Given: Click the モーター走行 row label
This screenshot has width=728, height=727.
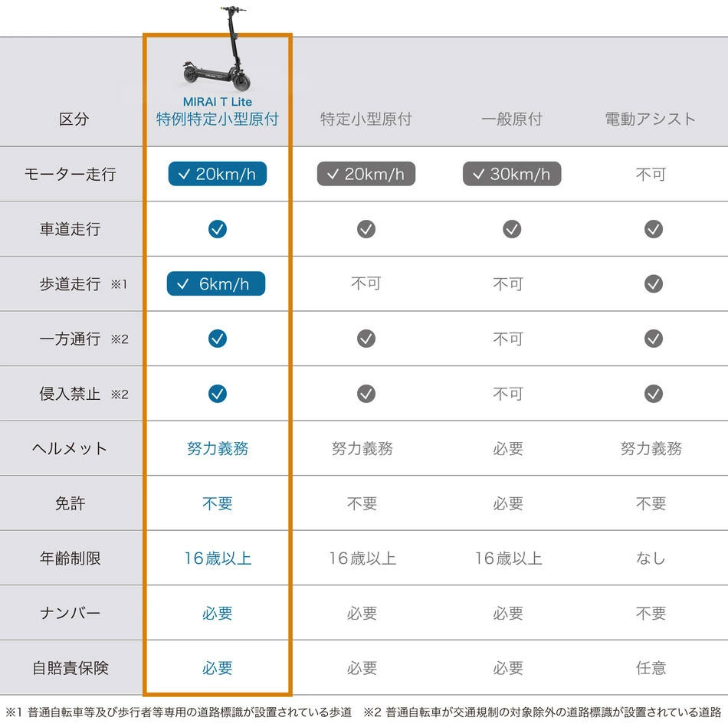Looking at the screenshot, I should (70, 174).
